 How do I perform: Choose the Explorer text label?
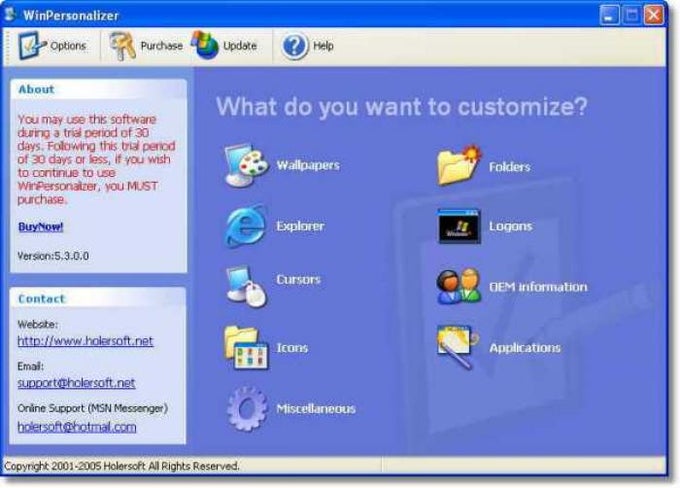tap(300, 226)
